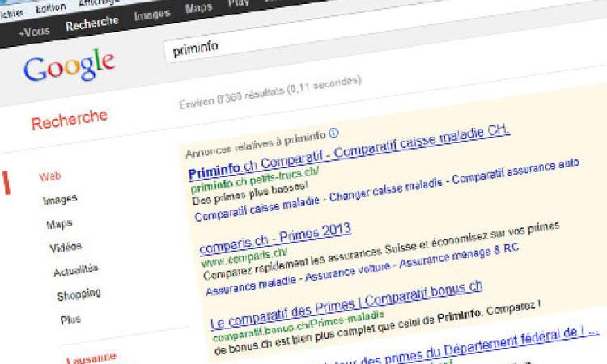Click the Google logo
The width and height of the screenshot is (607, 364).
coord(69,65)
